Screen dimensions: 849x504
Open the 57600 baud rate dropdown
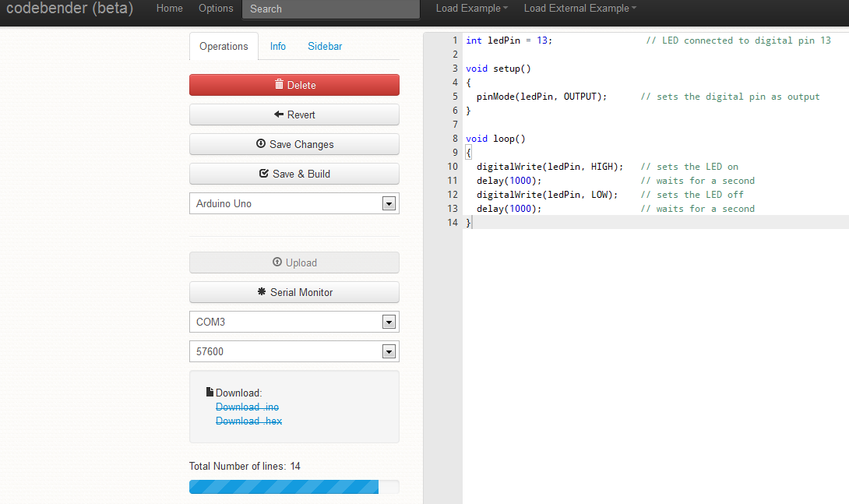point(294,351)
